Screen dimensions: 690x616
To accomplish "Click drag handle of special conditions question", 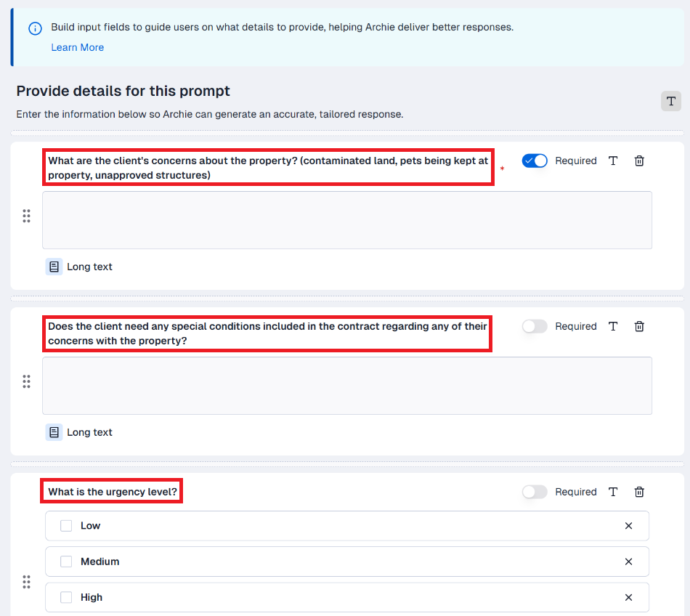I will pyautogui.click(x=26, y=381).
